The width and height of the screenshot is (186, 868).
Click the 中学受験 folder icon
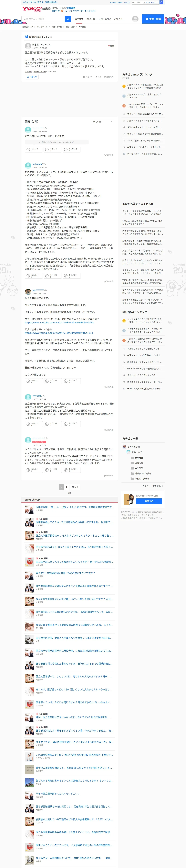click(132, 468)
